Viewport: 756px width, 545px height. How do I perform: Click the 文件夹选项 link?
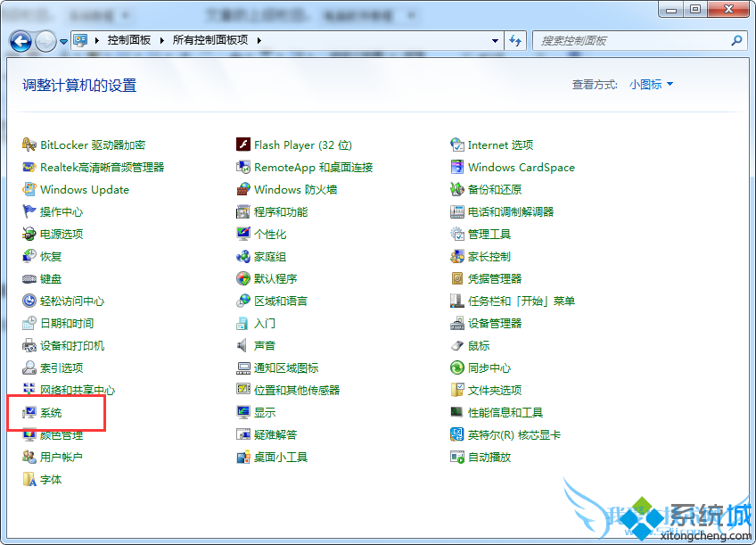point(495,390)
